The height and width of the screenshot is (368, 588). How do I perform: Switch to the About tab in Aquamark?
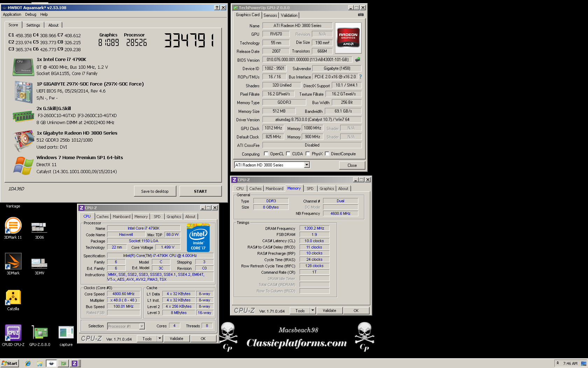coord(53,25)
